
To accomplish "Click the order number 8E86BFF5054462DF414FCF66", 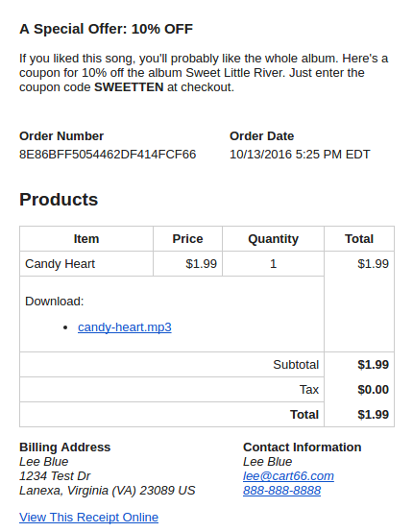I will 108,155.
